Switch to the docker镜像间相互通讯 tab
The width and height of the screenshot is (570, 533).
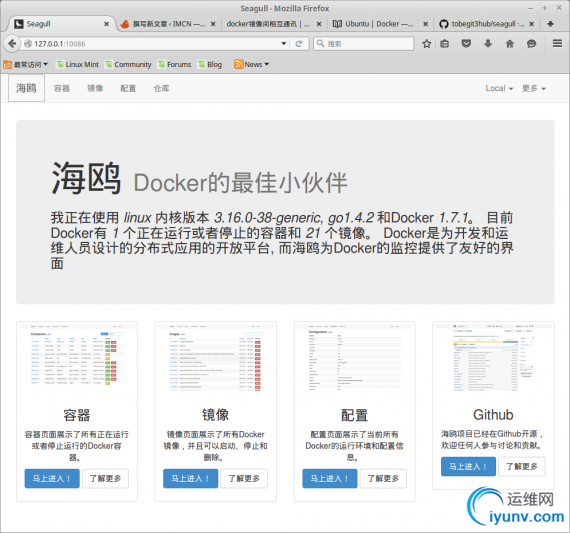point(273,24)
